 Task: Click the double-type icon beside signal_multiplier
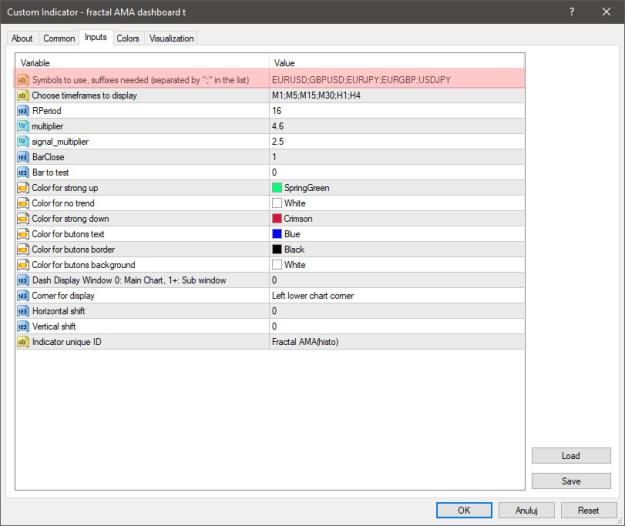pyautogui.click(x=23, y=142)
